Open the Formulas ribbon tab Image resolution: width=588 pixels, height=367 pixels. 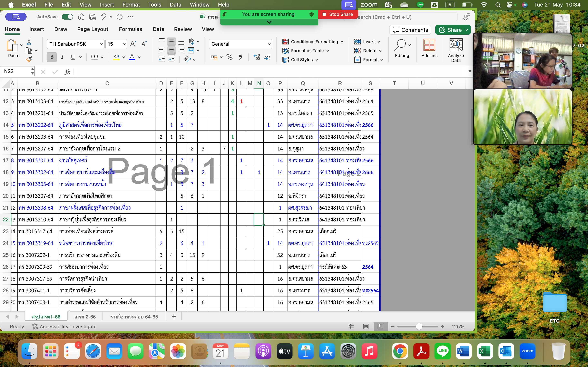pyautogui.click(x=130, y=29)
